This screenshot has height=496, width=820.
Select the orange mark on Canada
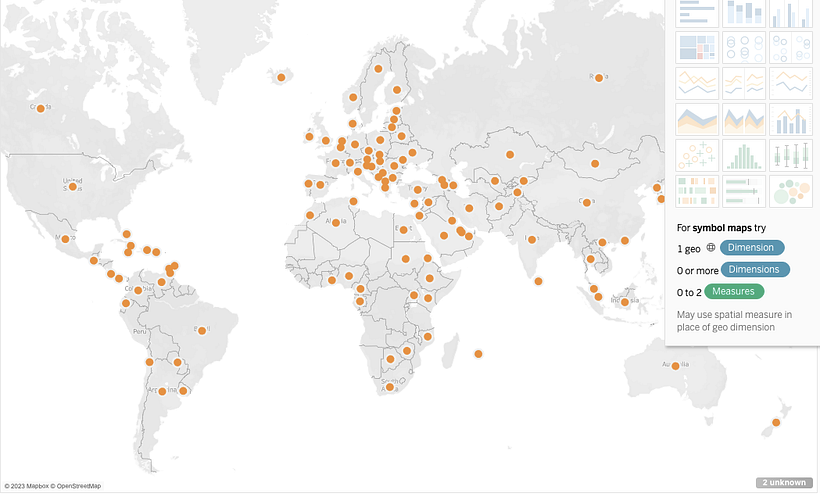click(40, 108)
